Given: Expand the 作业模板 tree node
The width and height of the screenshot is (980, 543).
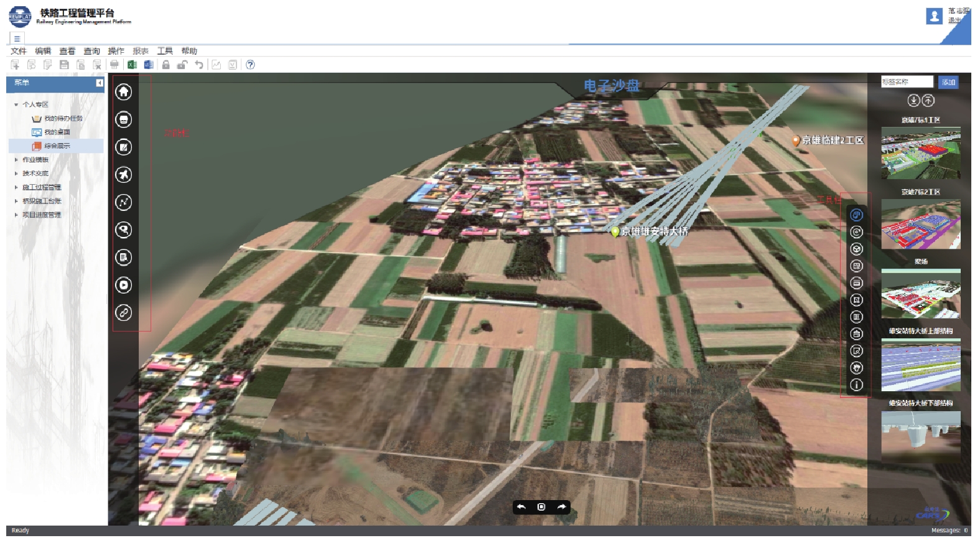Looking at the screenshot, I should (x=16, y=160).
